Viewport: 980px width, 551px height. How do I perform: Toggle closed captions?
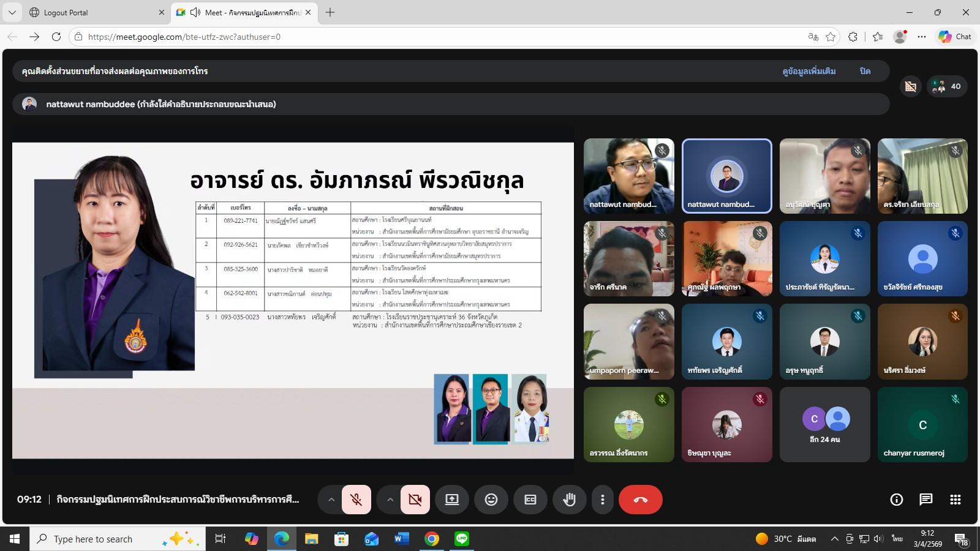(x=530, y=500)
